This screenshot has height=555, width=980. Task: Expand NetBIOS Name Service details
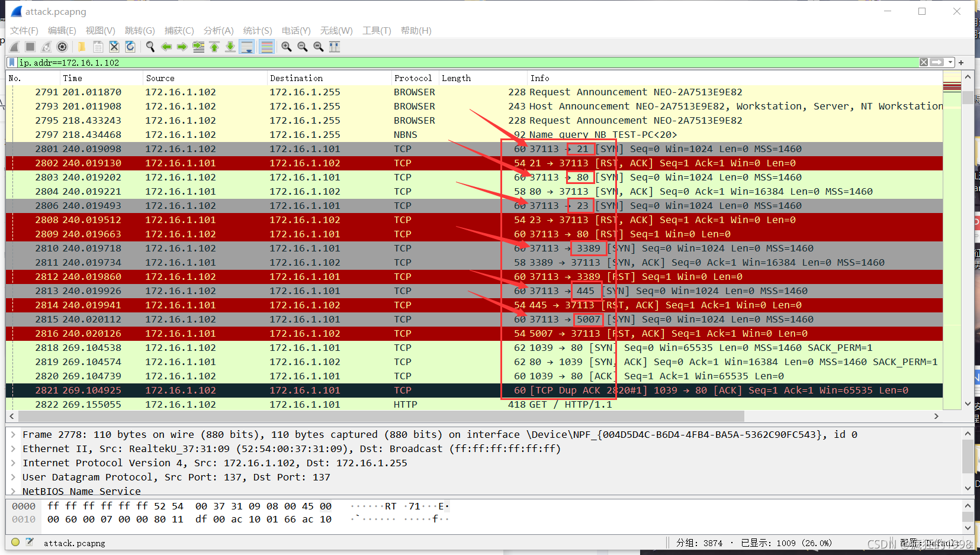13,491
